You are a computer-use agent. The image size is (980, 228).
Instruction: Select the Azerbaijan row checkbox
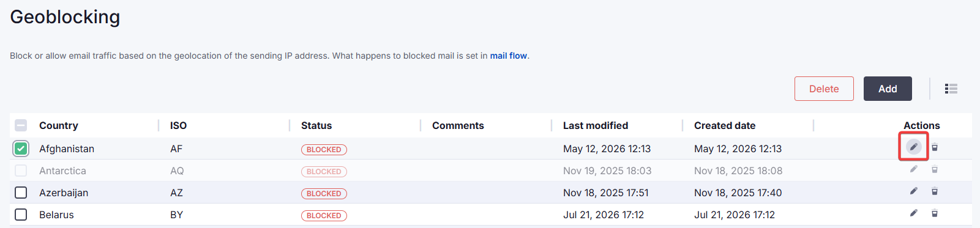[21, 193]
